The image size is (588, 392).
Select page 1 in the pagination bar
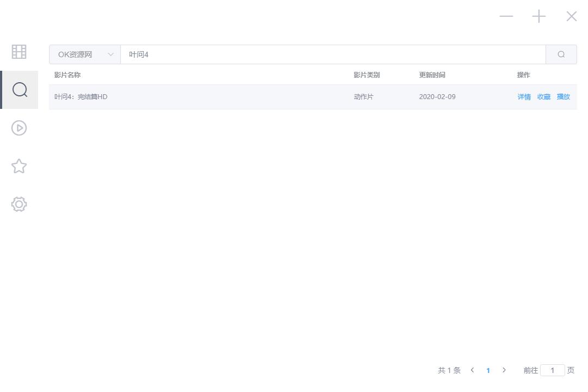pyautogui.click(x=488, y=370)
